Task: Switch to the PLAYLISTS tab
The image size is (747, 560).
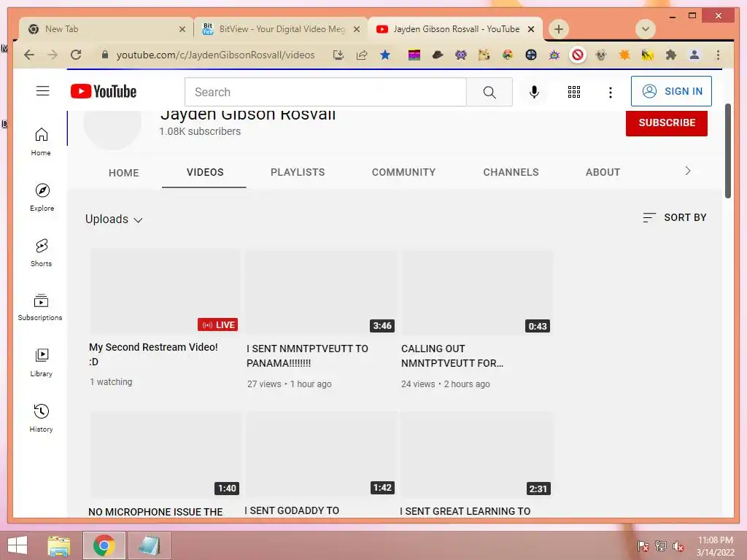Action: click(x=298, y=172)
